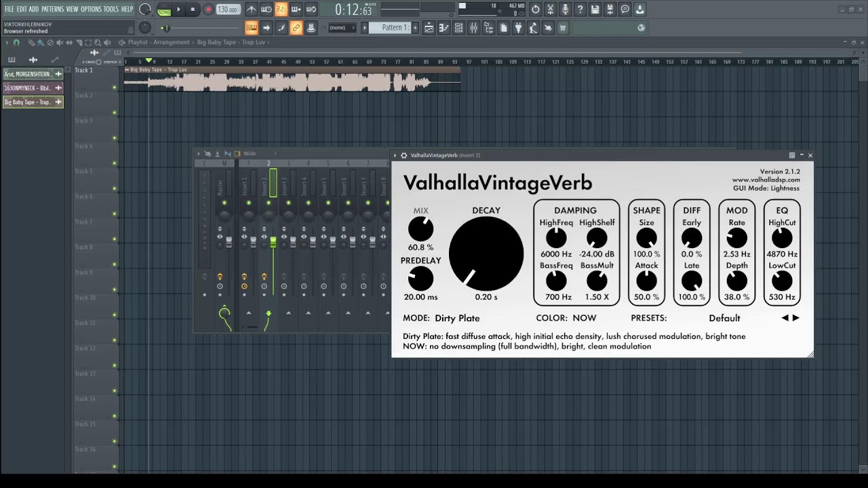Screen dimensions: 868x488
Task: Move the Insert 2 green volume fader
Action: [x=273, y=242]
